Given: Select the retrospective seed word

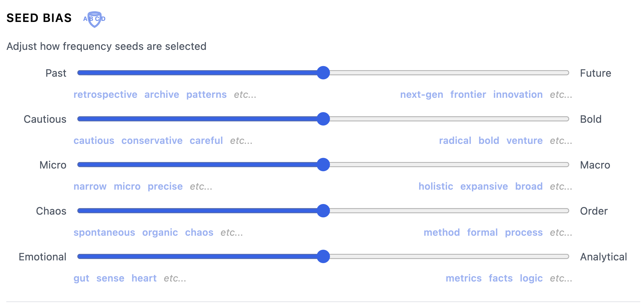Looking at the screenshot, I should pyautogui.click(x=105, y=95).
